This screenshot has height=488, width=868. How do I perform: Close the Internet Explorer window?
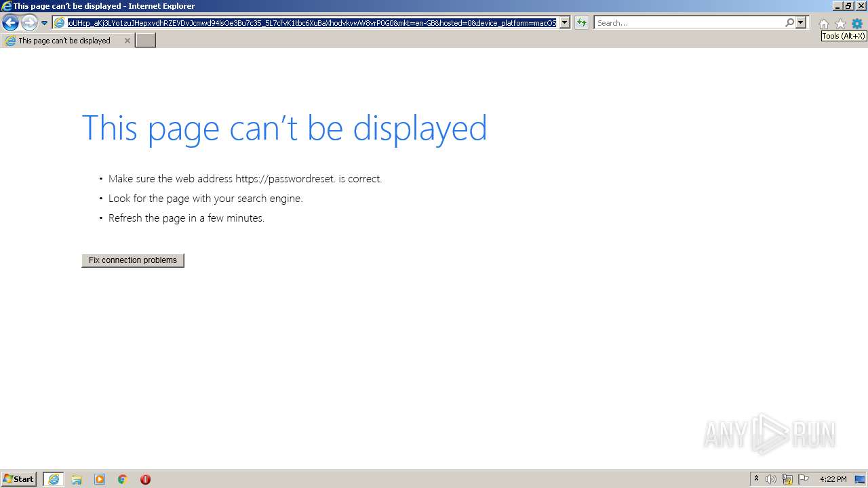(861, 5)
